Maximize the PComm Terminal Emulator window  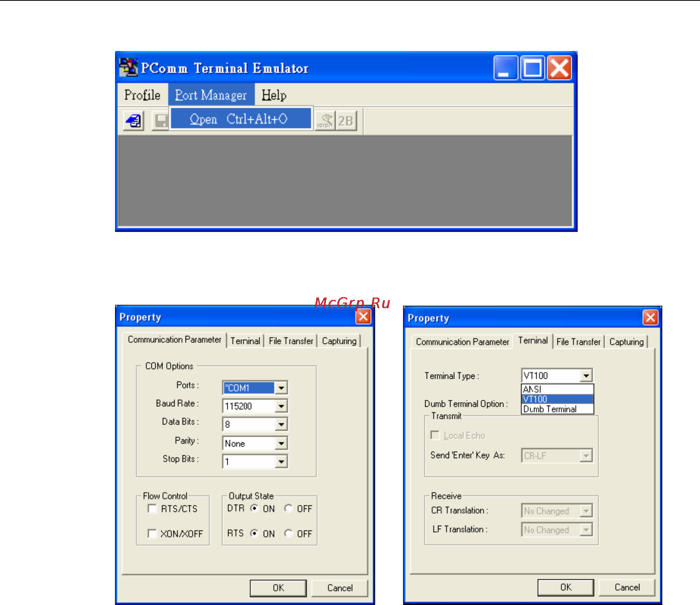[x=532, y=68]
